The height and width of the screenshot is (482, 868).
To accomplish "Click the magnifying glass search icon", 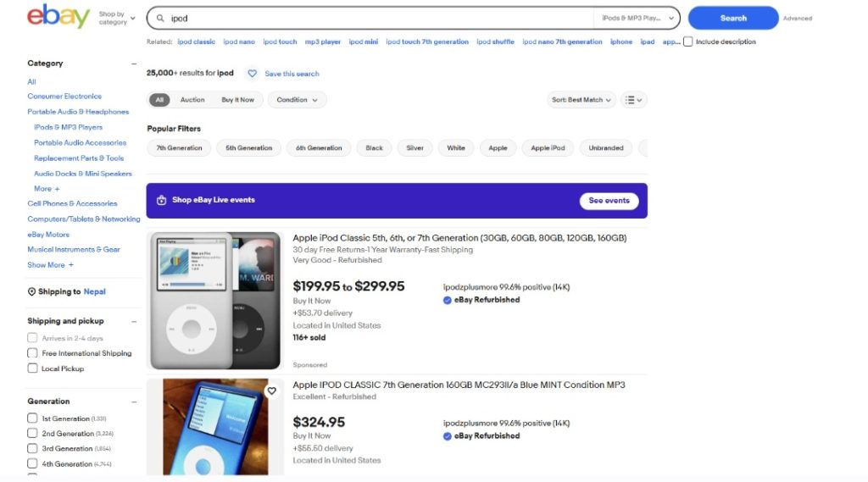I will [159, 18].
